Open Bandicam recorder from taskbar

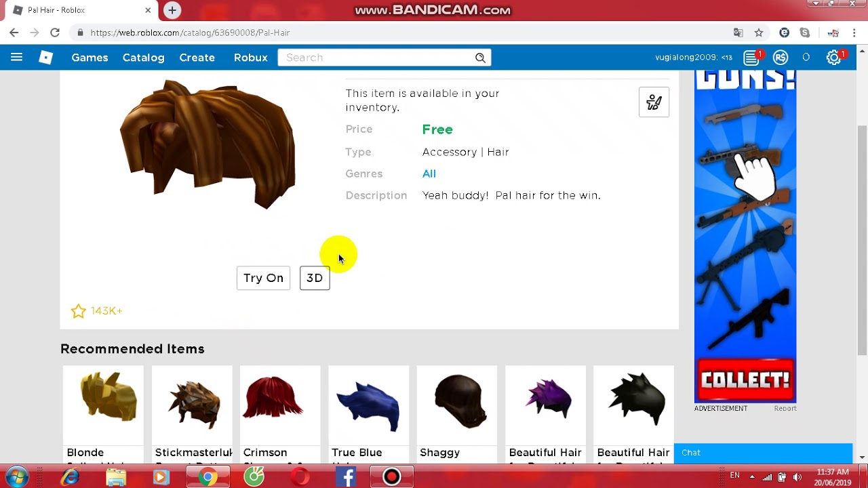[391, 477]
